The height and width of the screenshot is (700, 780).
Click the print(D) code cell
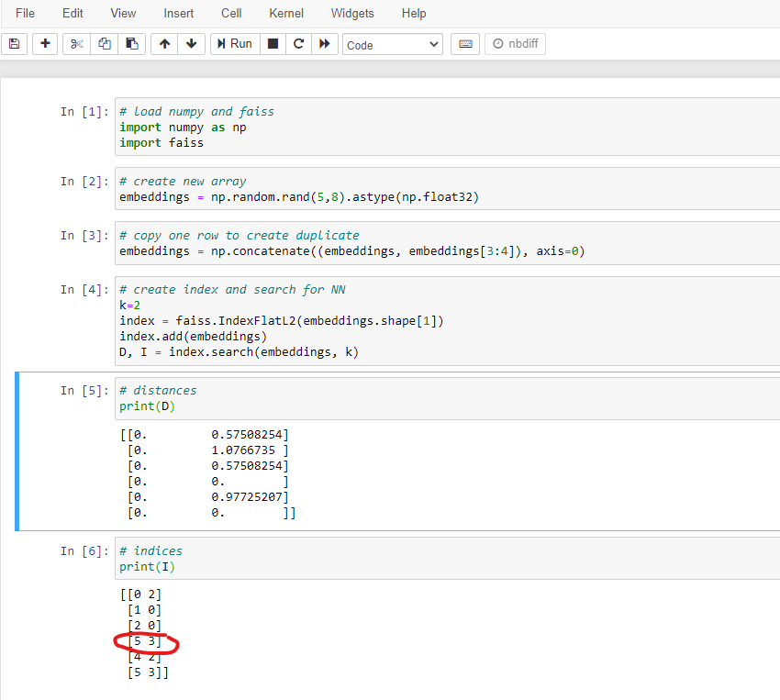point(448,398)
